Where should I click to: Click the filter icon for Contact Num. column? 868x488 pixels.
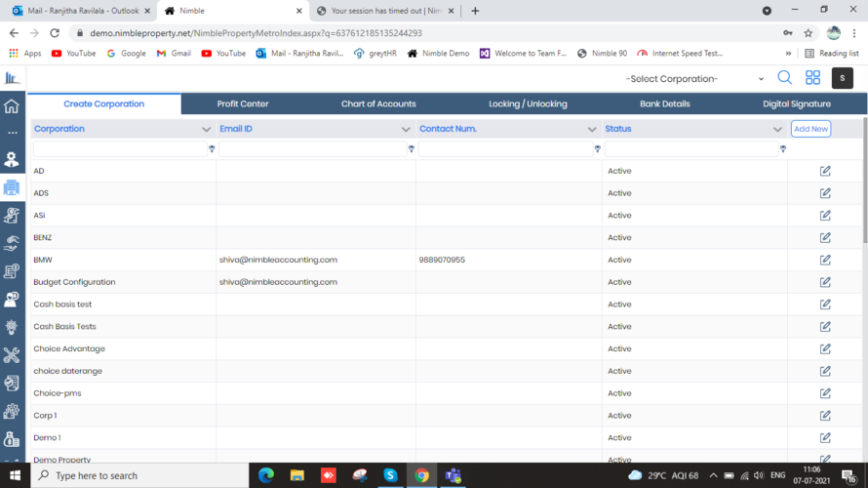(597, 149)
